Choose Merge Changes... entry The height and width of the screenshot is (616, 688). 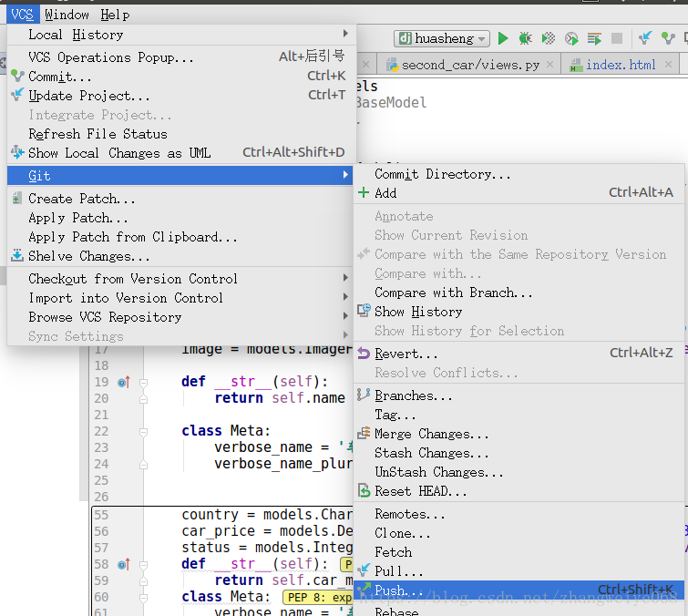coord(519,434)
